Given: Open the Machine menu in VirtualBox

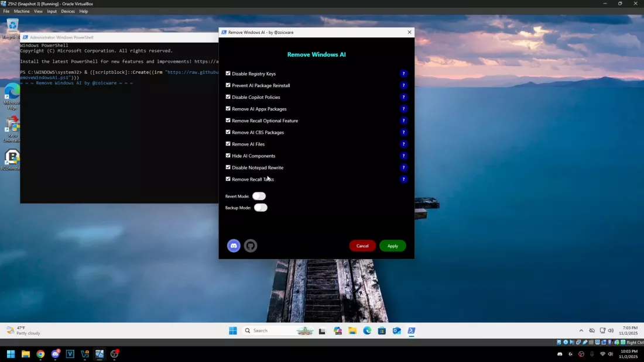Looking at the screenshot, I should coord(22,11).
